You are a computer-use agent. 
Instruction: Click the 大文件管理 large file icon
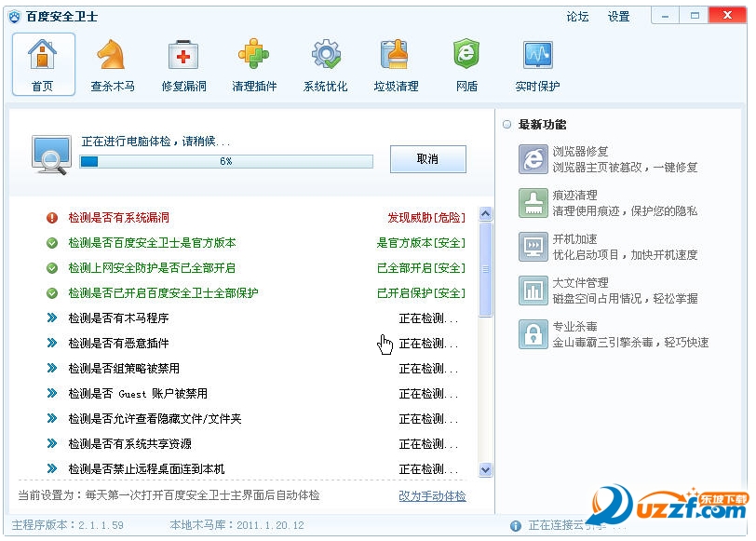tap(533, 291)
